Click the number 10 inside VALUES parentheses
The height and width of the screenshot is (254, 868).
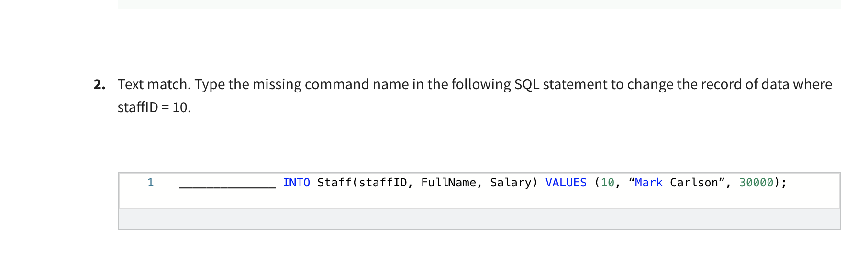coord(608,183)
